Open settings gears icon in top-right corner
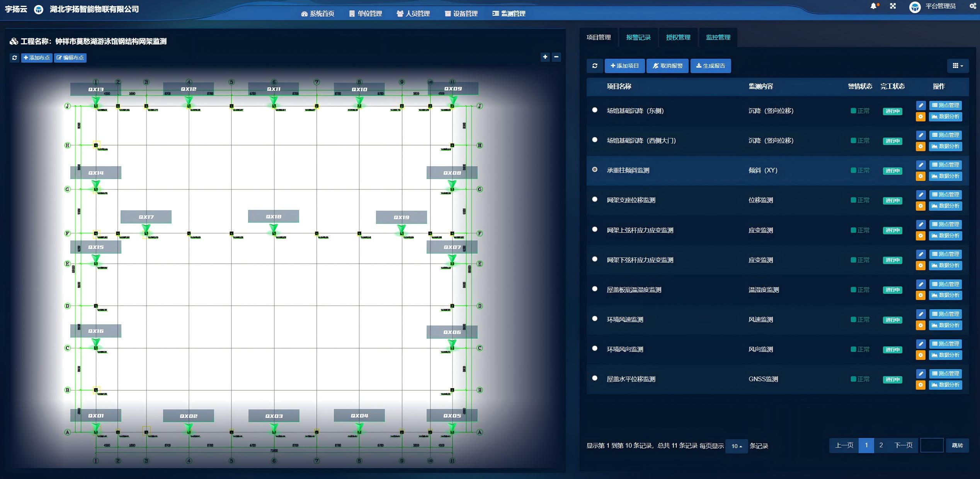 coord(973,6)
